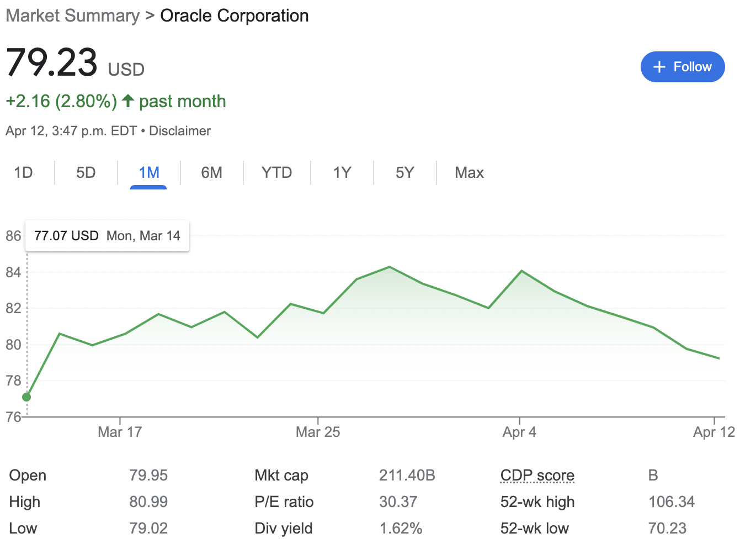
Task: Click the Mkt cap label
Action: click(281, 475)
